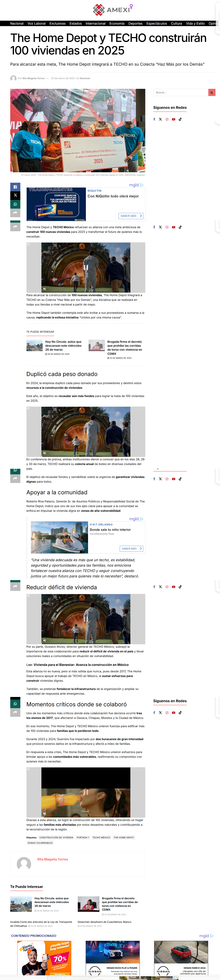The image size is (220, 980).
Task: Click the 'Apoyar a la comunidad' heading
Action: pyautogui.click(x=57, y=492)
